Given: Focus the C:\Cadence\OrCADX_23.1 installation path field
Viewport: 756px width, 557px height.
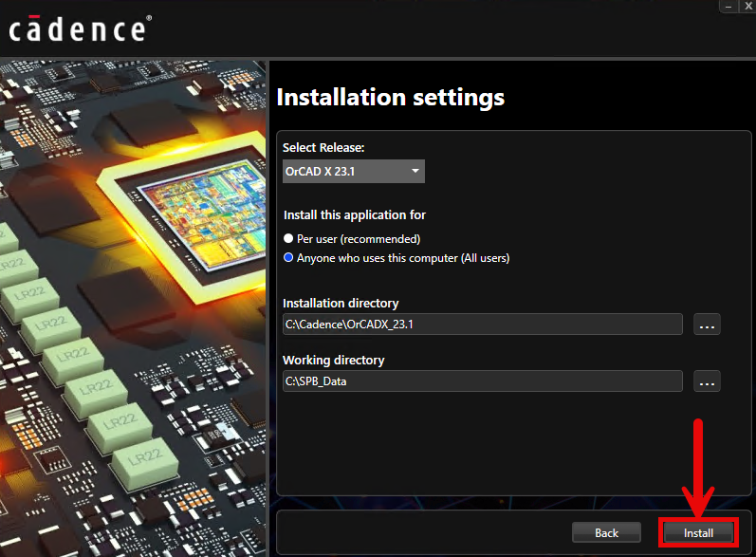Looking at the screenshot, I should 482,325.
